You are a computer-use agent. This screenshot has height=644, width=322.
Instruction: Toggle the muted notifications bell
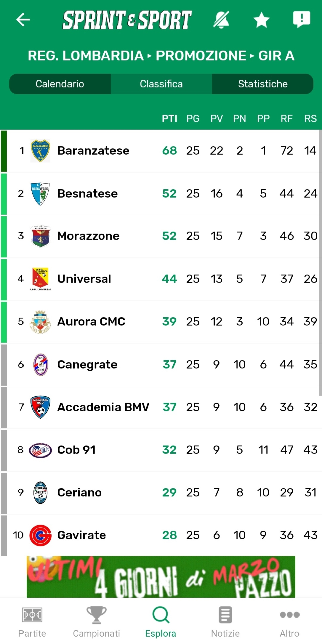coord(222,20)
